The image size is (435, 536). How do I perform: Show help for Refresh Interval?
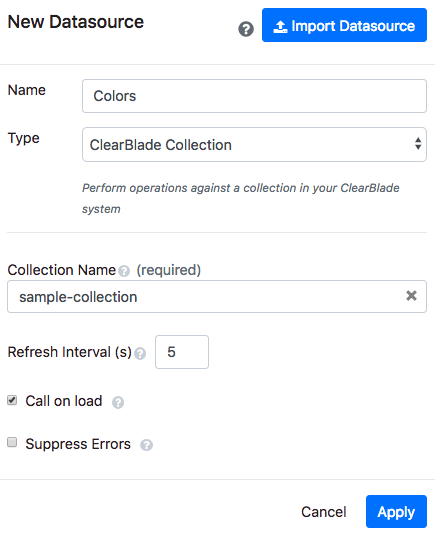coord(140,353)
